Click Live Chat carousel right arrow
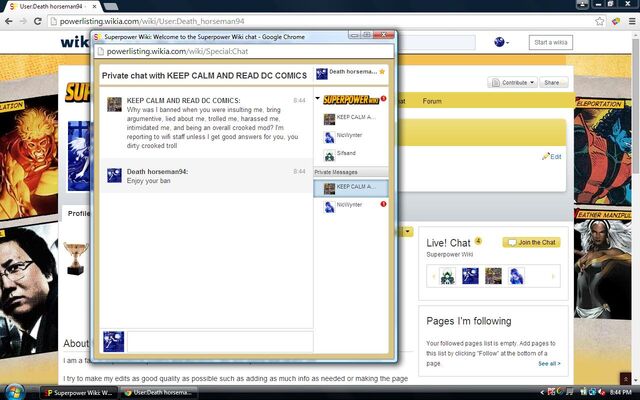 (553, 276)
